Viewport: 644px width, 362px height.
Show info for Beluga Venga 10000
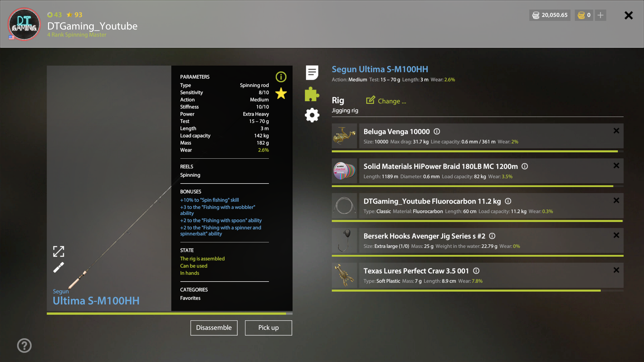(x=437, y=131)
